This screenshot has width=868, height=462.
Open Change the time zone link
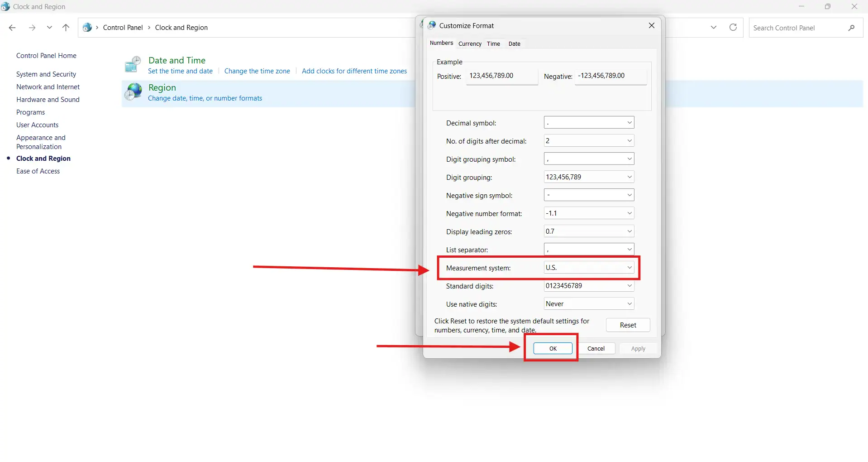pyautogui.click(x=257, y=71)
